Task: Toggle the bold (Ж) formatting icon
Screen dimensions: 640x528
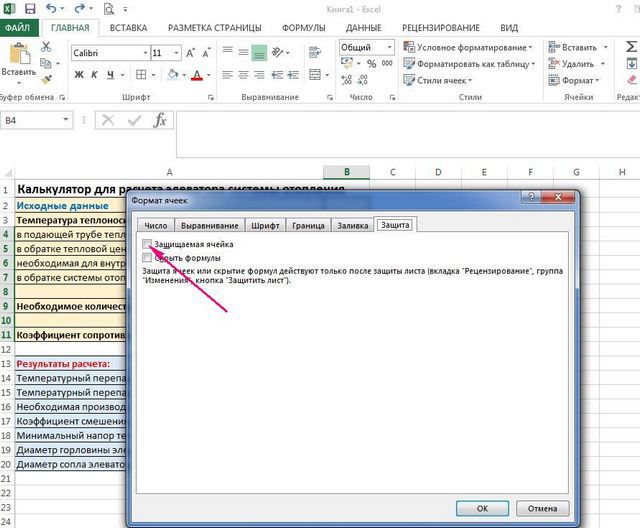Action: tap(78, 75)
